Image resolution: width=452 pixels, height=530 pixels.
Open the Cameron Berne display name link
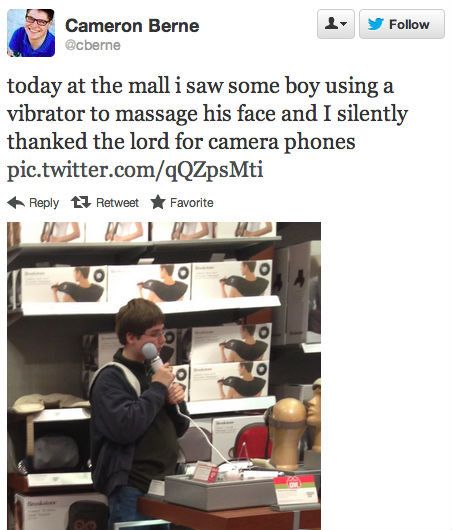[x=132, y=26]
